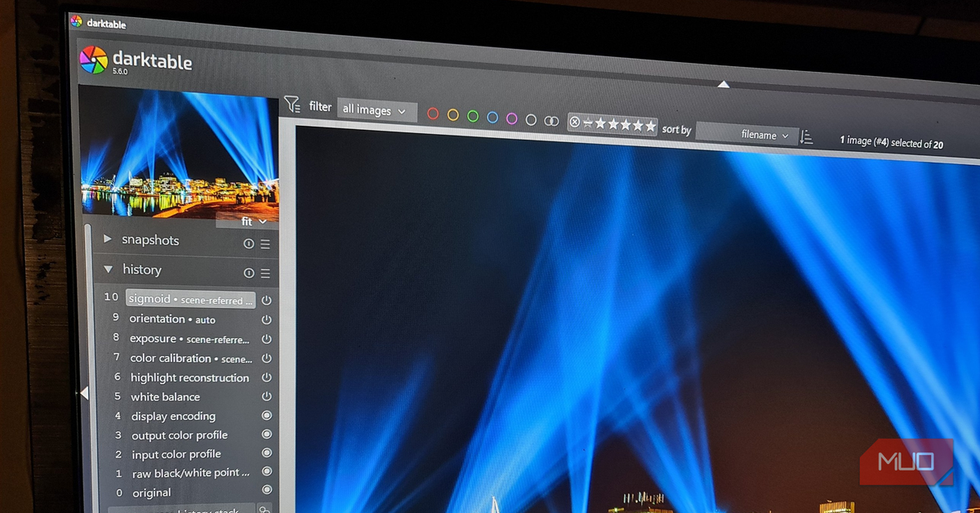Click the compress history stack button
Image resolution: width=980 pixels, height=513 pixels.
[181, 509]
